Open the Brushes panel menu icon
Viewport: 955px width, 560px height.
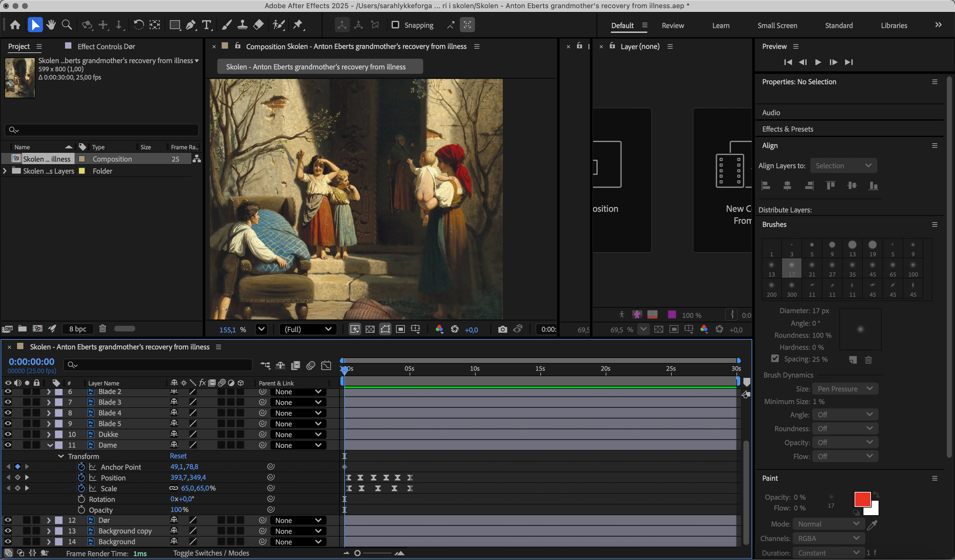coord(934,224)
